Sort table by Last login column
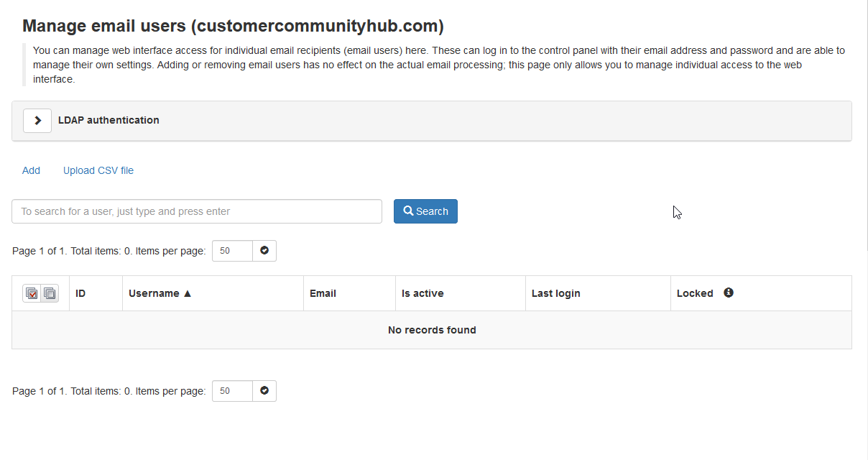The height and width of the screenshot is (460, 868). pos(555,293)
